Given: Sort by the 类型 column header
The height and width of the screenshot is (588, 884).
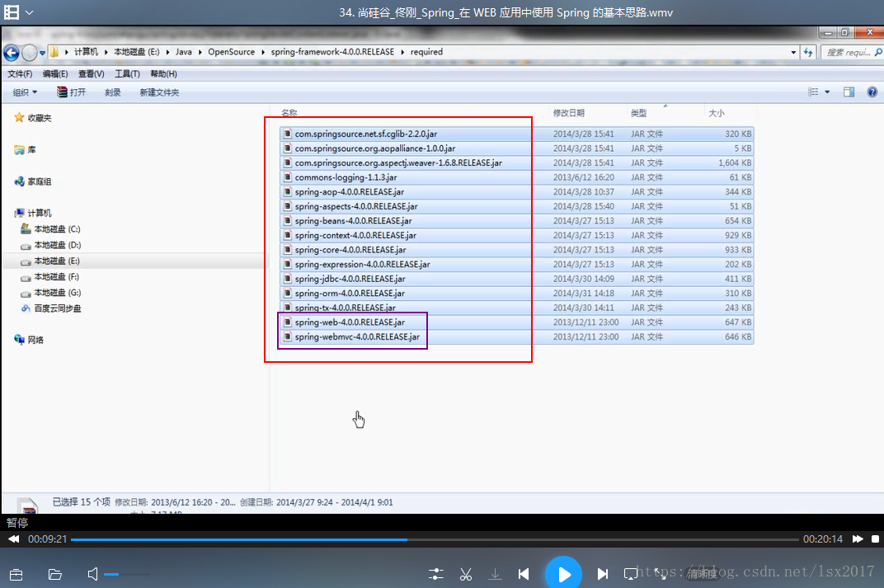Looking at the screenshot, I should point(639,113).
